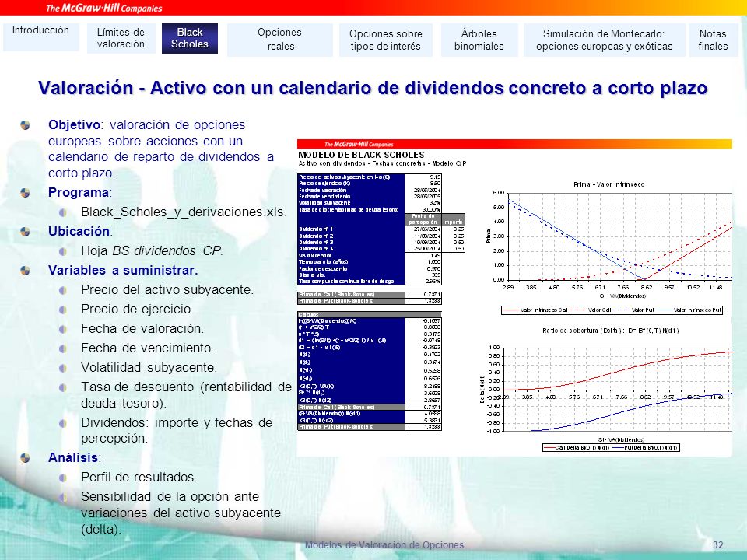747x560 pixels.
Task: Click the Objetivo heading text
Action: click(x=74, y=124)
